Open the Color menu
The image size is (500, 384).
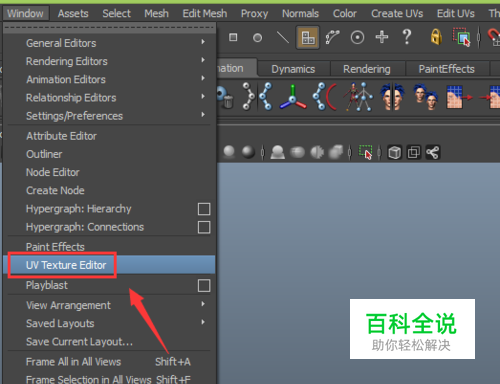coord(345,13)
